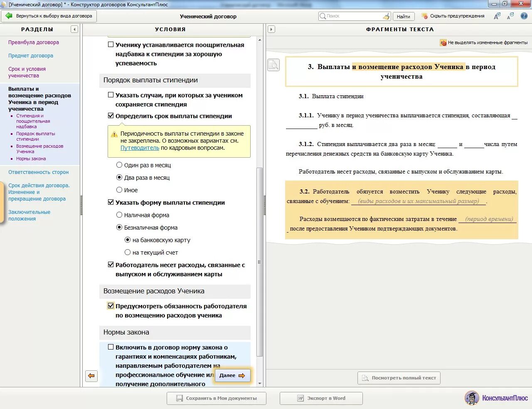Go to Нормы закона subsection
The height and width of the screenshot is (409, 532).
[31, 159]
